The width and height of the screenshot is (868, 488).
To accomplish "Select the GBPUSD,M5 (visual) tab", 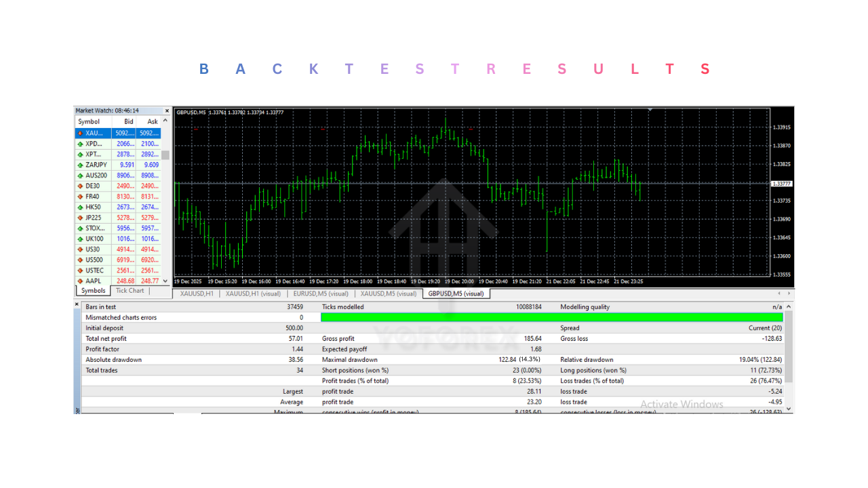I will [x=456, y=293].
